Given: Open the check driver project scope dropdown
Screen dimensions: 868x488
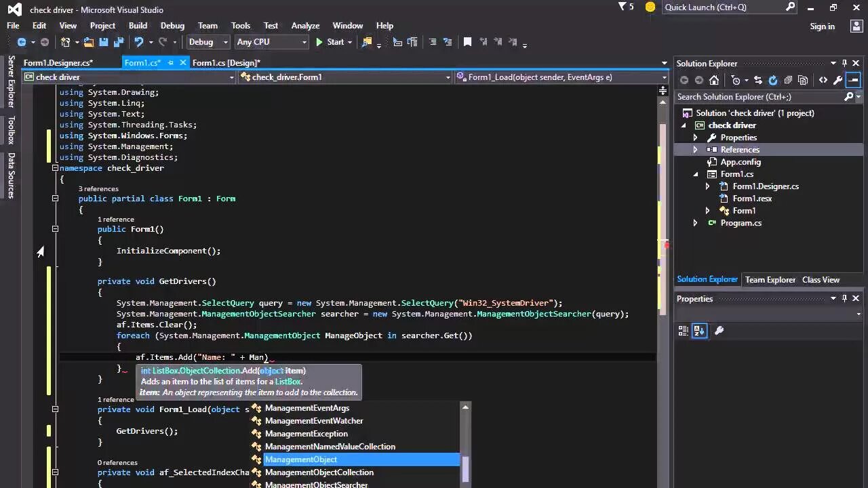Looking at the screenshot, I should pos(129,77).
